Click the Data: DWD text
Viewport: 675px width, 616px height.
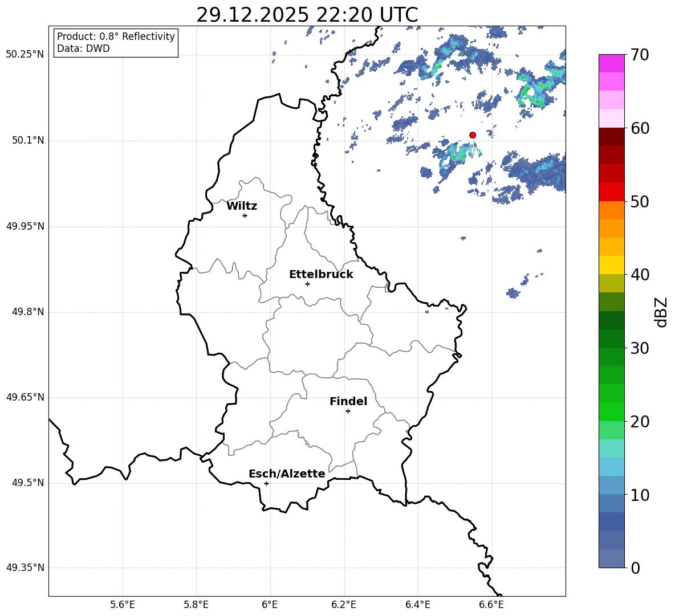coord(83,48)
